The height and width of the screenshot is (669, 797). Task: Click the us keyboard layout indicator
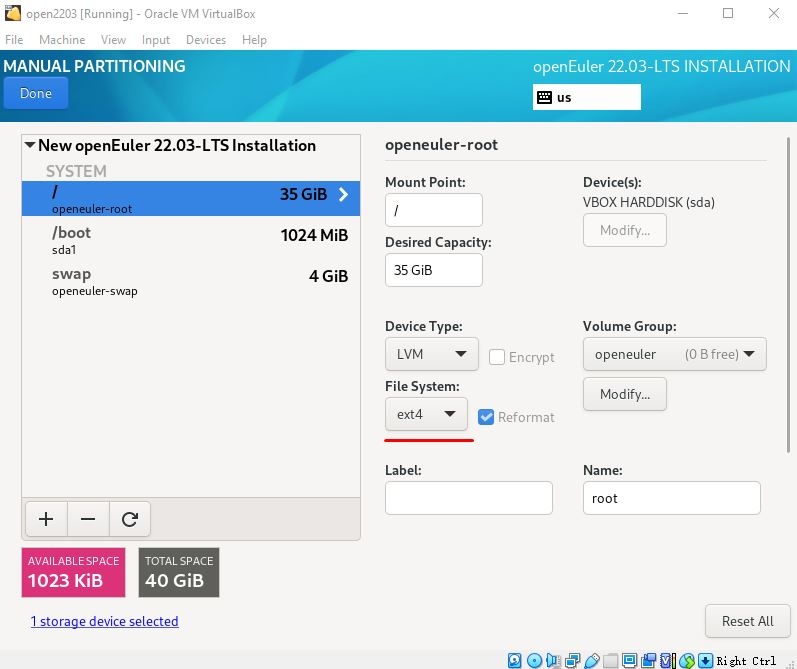587,97
